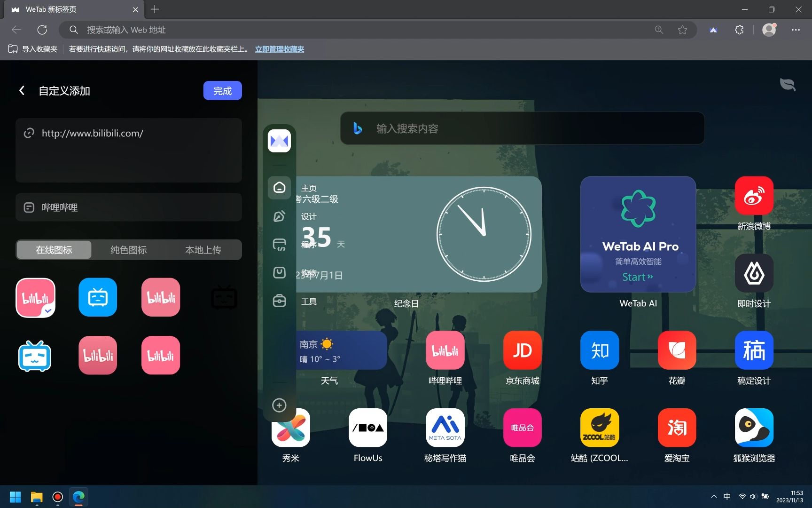Open the screen recorder taskbar icon
The image size is (812, 508).
pos(58,497)
